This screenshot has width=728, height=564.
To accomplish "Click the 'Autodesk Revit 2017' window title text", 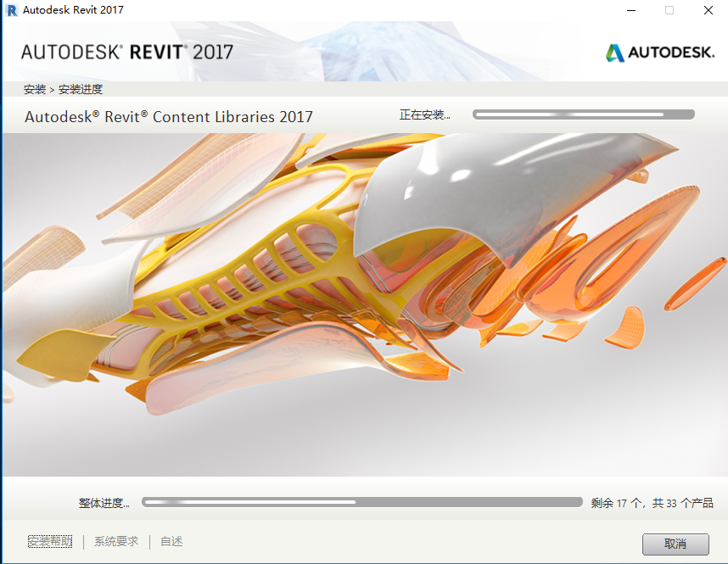I will 73,9.
